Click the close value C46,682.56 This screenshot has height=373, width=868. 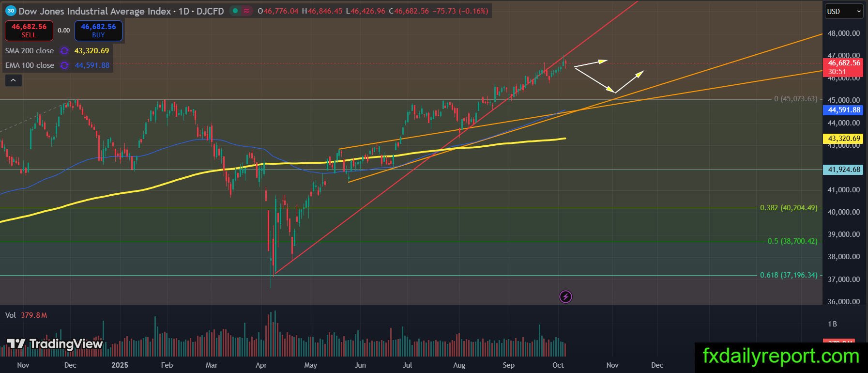[x=409, y=11]
